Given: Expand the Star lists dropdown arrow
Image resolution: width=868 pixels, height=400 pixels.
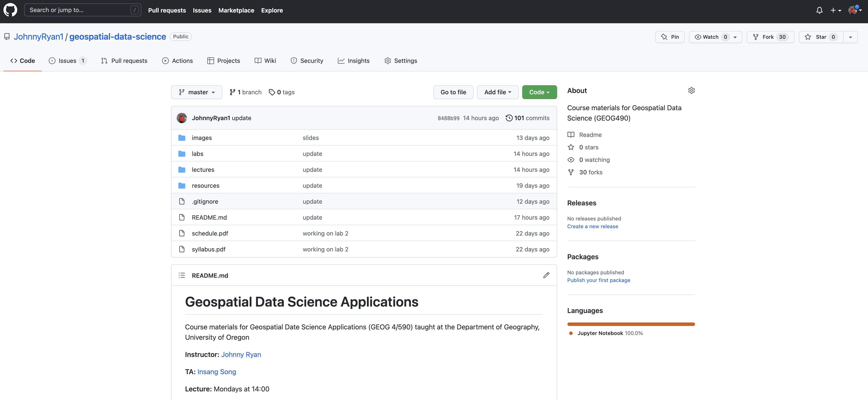Looking at the screenshot, I should click(851, 37).
